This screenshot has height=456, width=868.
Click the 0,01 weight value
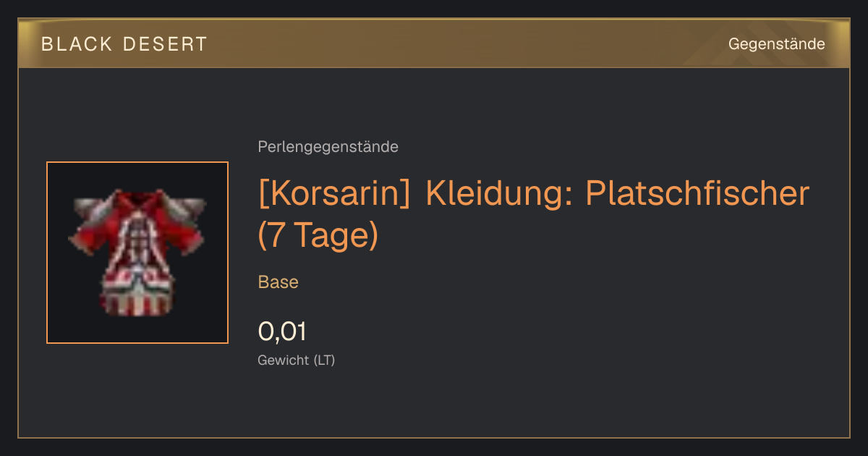pos(282,332)
